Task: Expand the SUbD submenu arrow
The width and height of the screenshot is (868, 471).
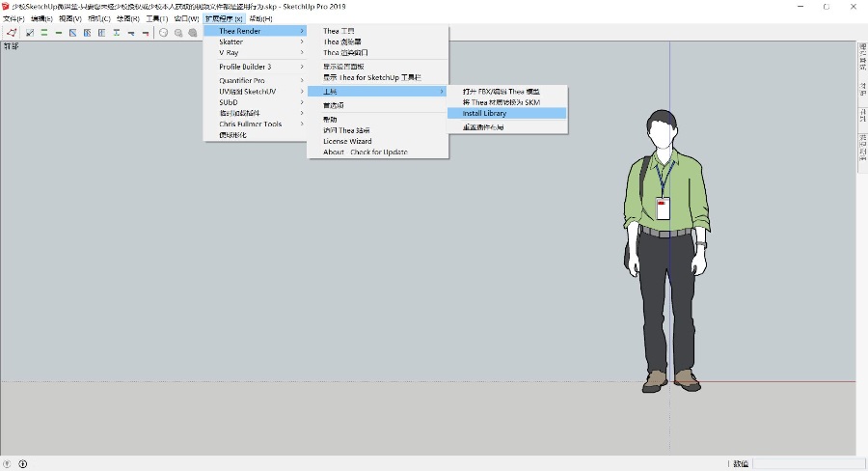Action: pos(302,102)
